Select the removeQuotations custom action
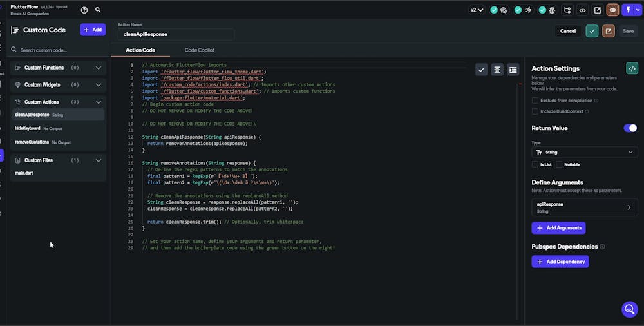Image resolution: width=644 pixels, height=326 pixels. pos(32,142)
